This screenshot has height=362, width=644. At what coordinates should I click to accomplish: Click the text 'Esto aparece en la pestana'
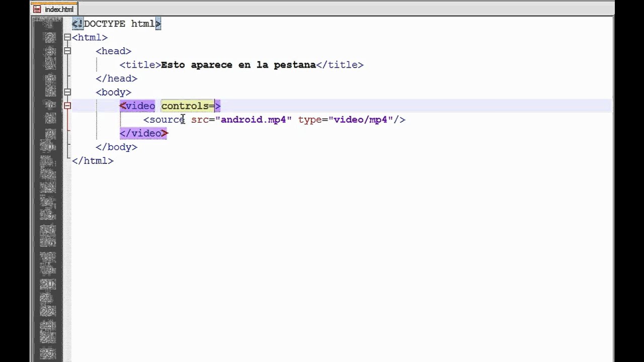[x=238, y=65]
